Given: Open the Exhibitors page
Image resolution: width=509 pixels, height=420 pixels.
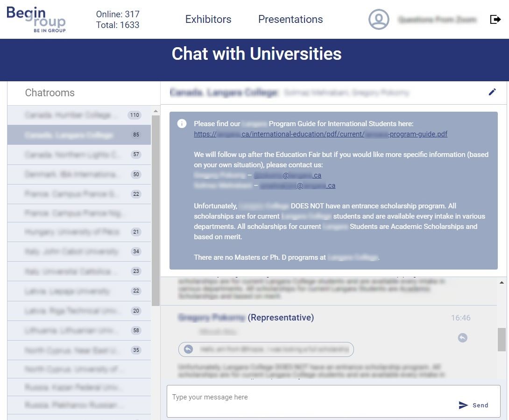Looking at the screenshot, I should click(208, 19).
